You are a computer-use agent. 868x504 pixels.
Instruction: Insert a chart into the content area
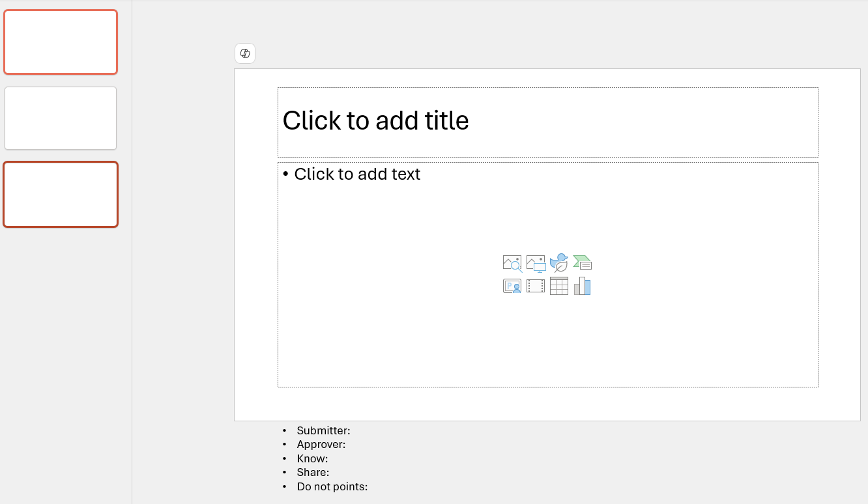(582, 285)
